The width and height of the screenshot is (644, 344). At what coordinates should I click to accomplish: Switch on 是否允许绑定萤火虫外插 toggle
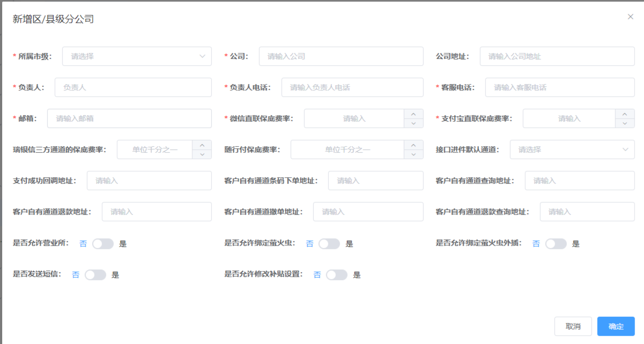click(x=556, y=244)
